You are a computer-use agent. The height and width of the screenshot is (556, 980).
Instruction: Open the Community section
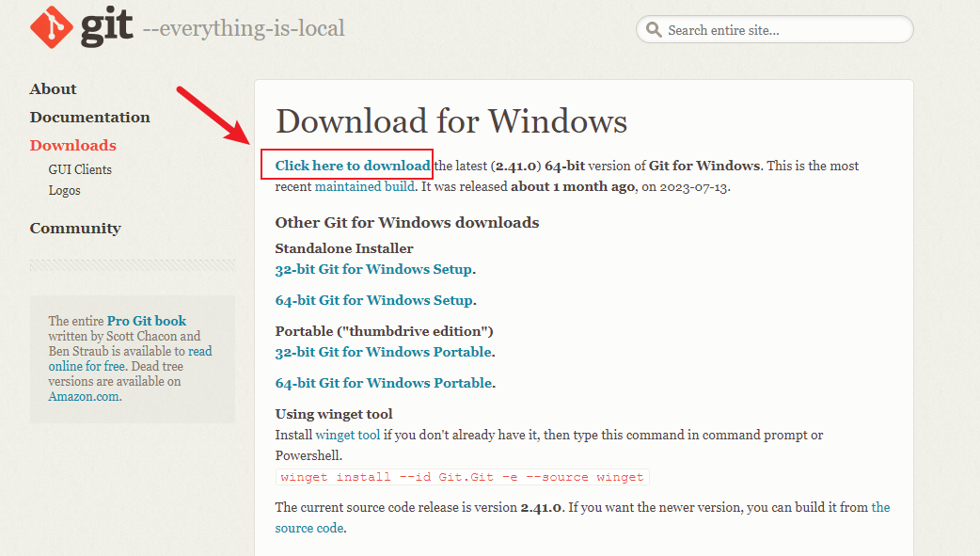pos(75,229)
